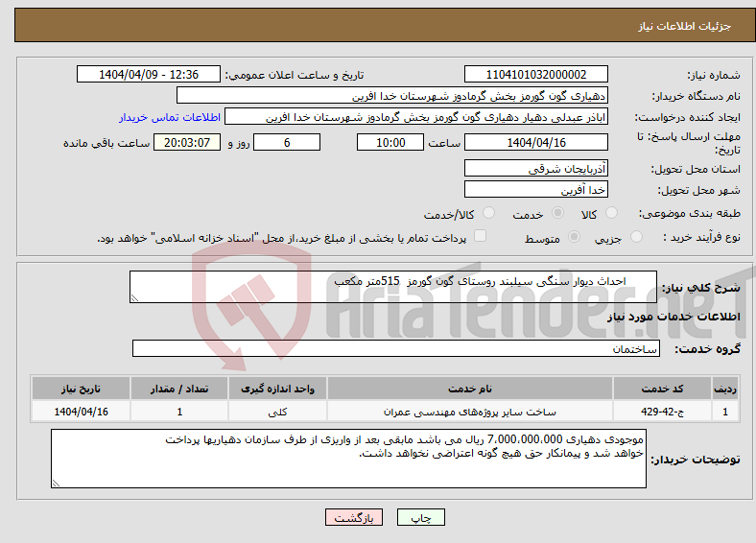Click the deadline hour field 10:00
Viewport: 756px width, 543px height.
(x=390, y=142)
